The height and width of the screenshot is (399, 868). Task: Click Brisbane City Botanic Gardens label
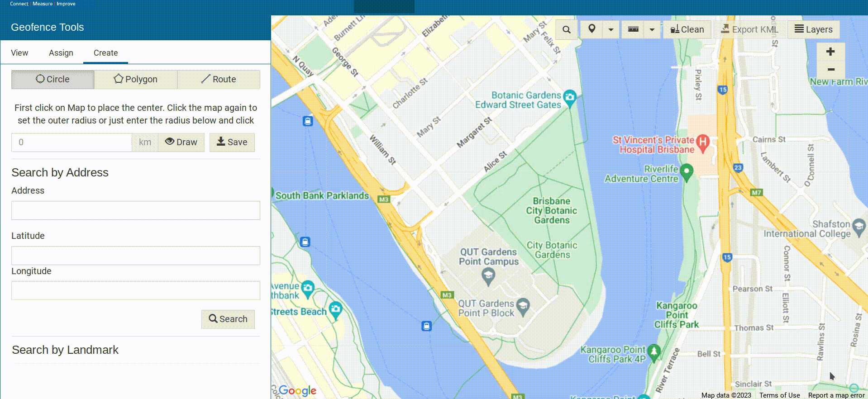click(552, 211)
